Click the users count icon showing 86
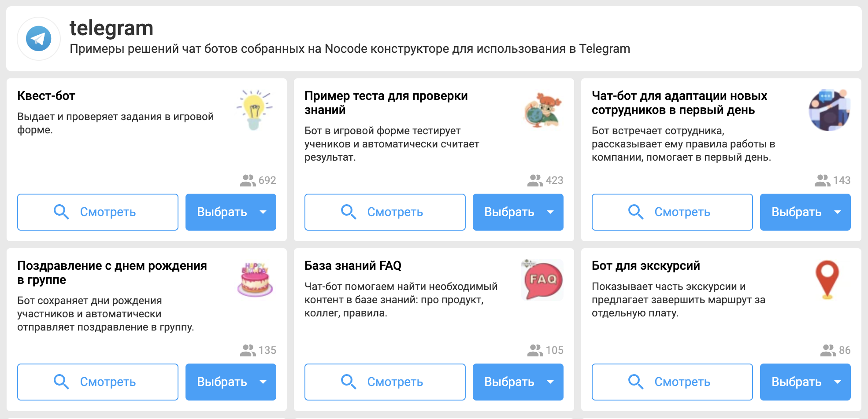This screenshot has width=868, height=419. click(x=828, y=350)
